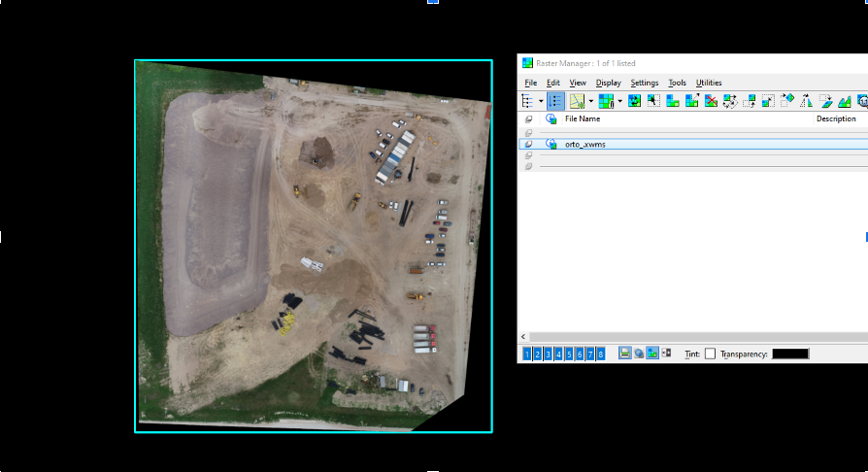Image resolution: width=868 pixels, height=472 pixels.
Task: Click the black Transparency color swatch
Action: click(x=790, y=354)
